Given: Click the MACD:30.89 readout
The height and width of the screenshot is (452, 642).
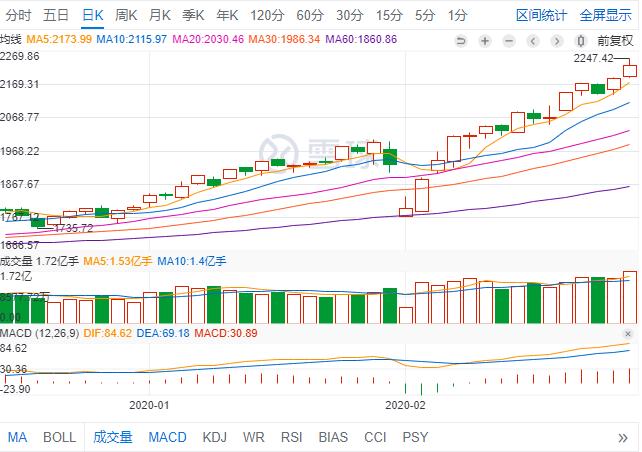Looking at the screenshot, I should pyautogui.click(x=226, y=333).
